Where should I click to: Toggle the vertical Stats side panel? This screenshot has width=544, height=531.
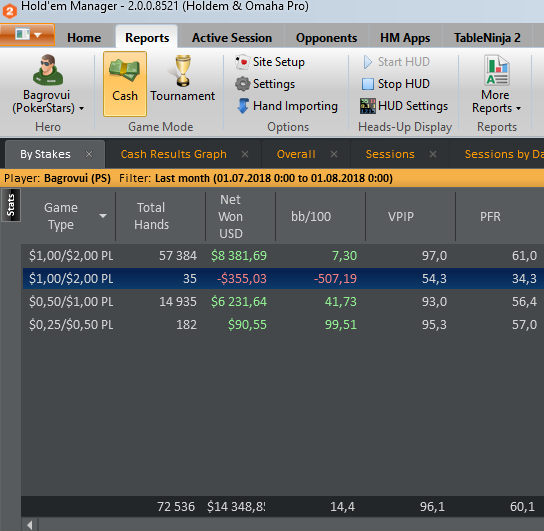pos(11,205)
